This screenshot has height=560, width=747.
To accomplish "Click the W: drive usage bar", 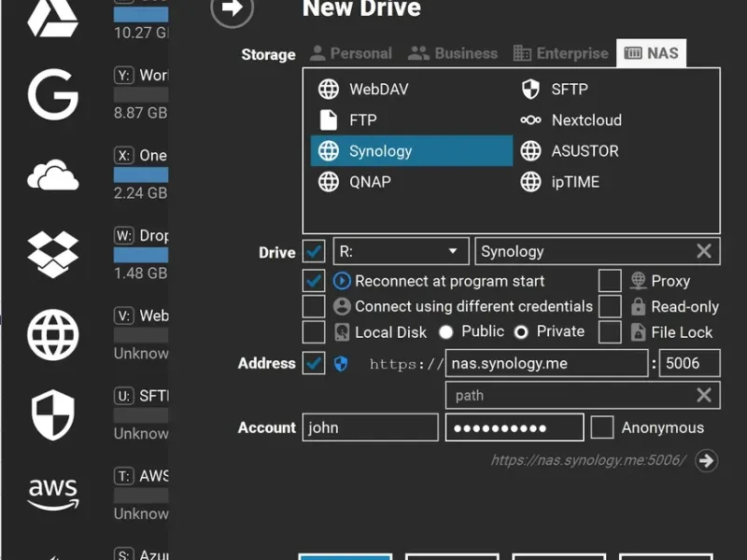I will click(141, 255).
